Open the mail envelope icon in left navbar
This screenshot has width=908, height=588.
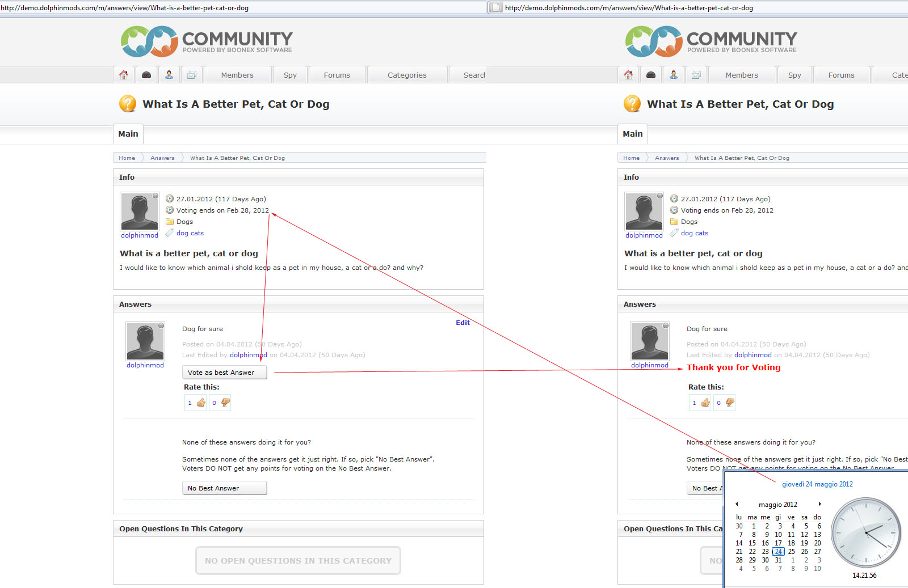pos(192,75)
